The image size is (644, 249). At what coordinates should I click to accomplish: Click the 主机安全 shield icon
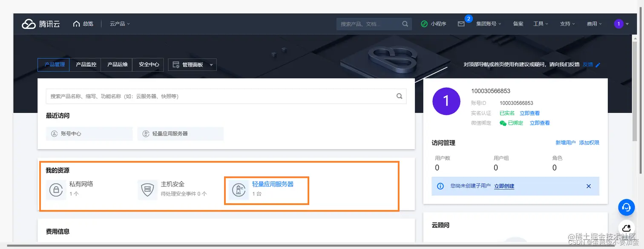(147, 189)
